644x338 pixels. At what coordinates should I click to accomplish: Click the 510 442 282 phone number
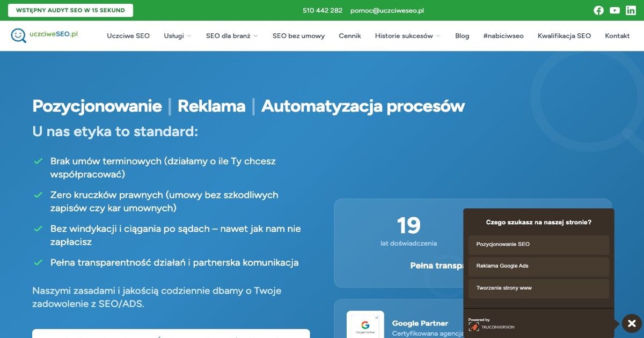323,10
